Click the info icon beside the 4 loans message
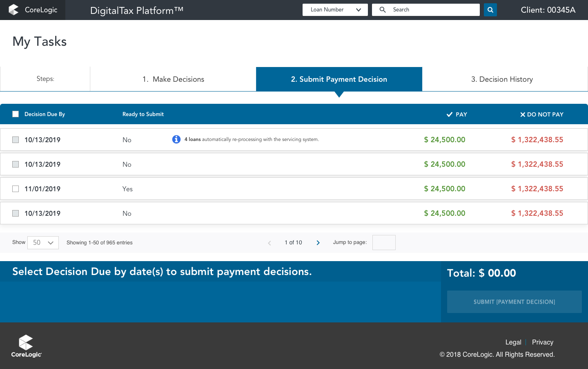 click(x=176, y=139)
